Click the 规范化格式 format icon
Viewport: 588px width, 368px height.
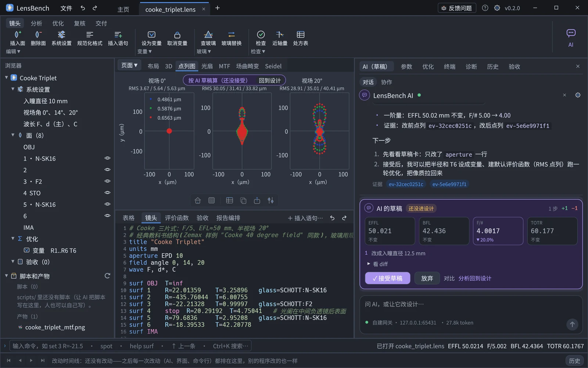pos(90,35)
